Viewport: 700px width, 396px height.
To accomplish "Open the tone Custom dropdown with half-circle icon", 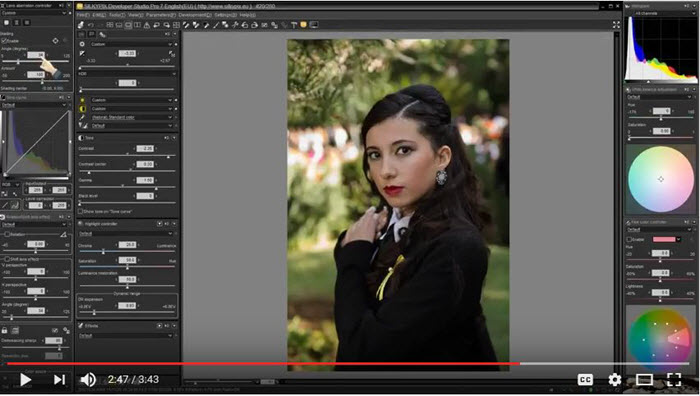I will pyautogui.click(x=131, y=108).
